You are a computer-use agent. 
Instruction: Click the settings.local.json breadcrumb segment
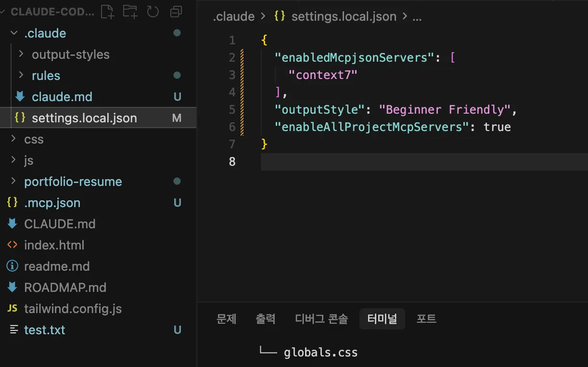(344, 16)
